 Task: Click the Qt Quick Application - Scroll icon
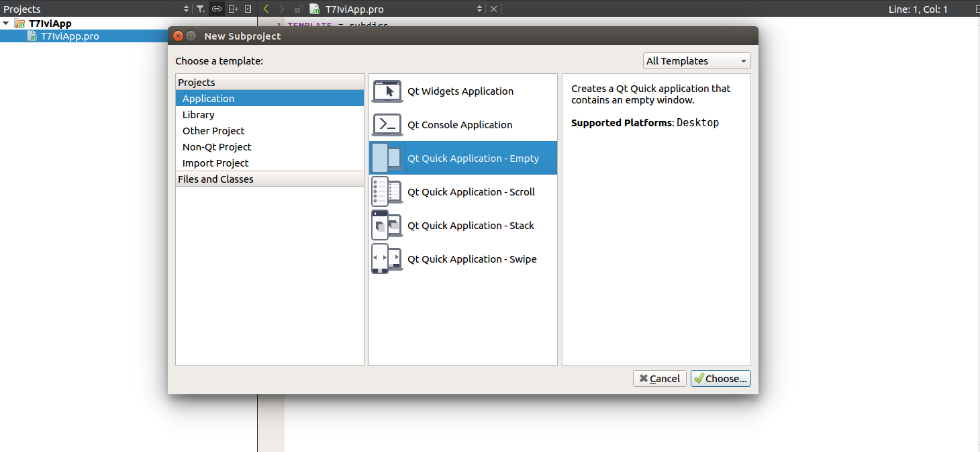[387, 191]
